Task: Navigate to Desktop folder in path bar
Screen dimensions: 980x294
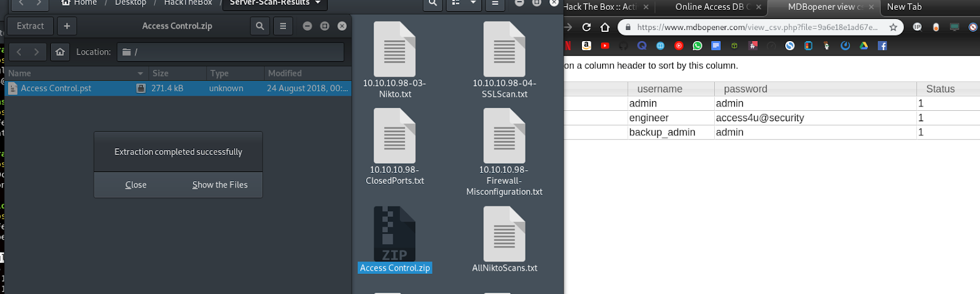Action: pos(130,3)
